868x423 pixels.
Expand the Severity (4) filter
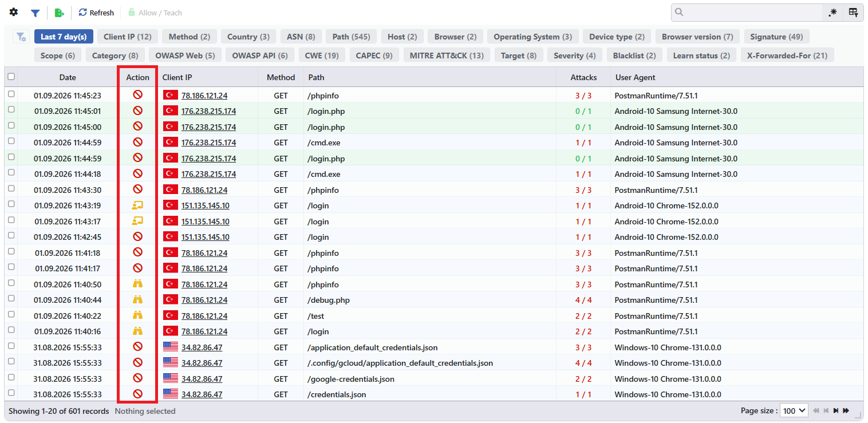pos(575,56)
